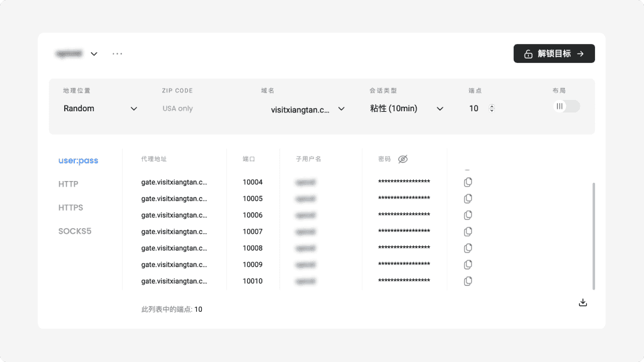
Task: Open the 地理位置 Random dropdown
Action: pos(100,109)
